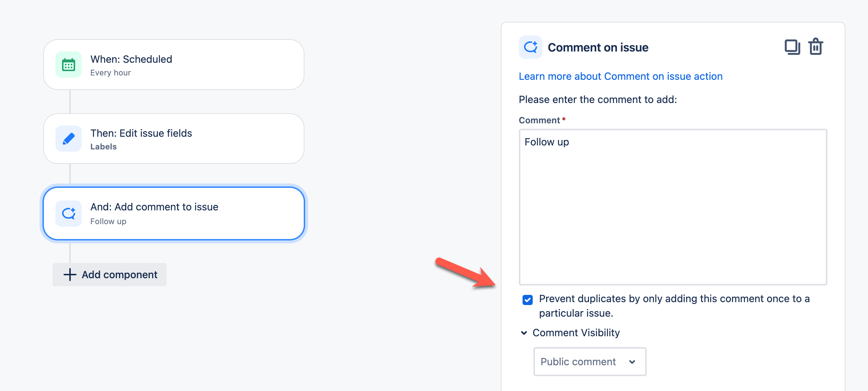Select the Then: Edit issue fields component
This screenshot has width=868, height=391.
pyautogui.click(x=173, y=139)
